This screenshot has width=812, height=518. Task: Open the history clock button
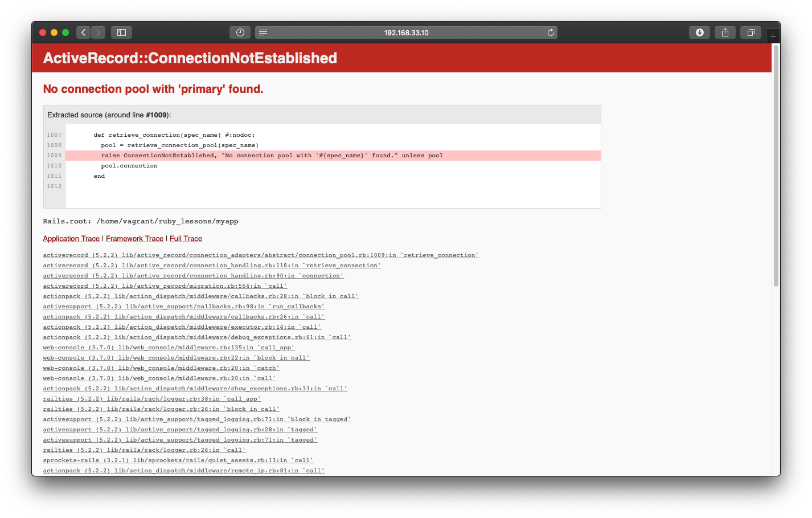tap(240, 32)
